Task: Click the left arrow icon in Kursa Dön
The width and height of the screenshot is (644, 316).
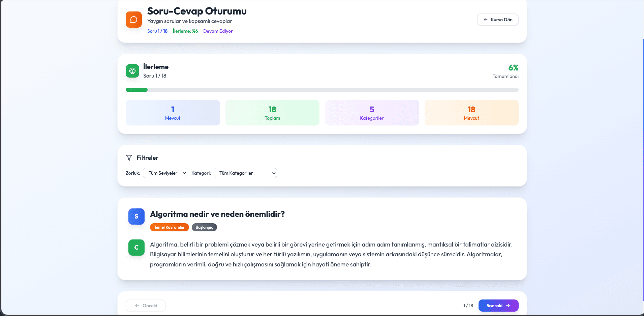Action: (x=485, y=20)
